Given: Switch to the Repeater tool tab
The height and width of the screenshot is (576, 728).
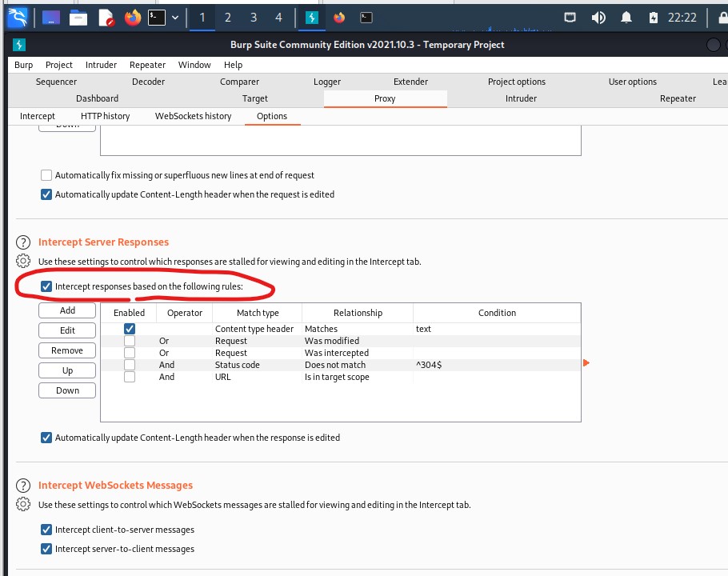Looking at the screenshot, I should 678,98.
